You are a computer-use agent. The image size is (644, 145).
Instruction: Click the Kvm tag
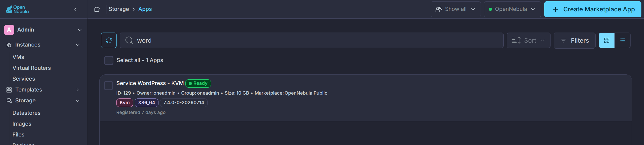pyautogui.click(x=125, y=103)
